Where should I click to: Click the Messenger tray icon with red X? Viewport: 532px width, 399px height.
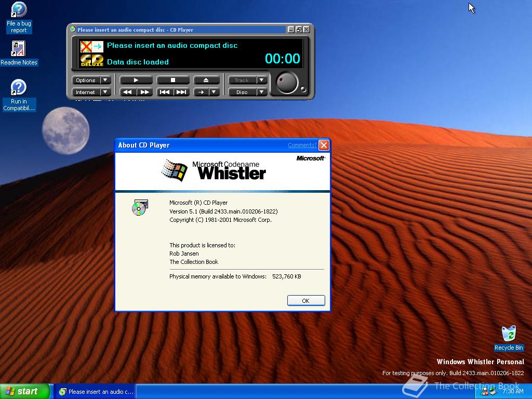pos(484,392)
